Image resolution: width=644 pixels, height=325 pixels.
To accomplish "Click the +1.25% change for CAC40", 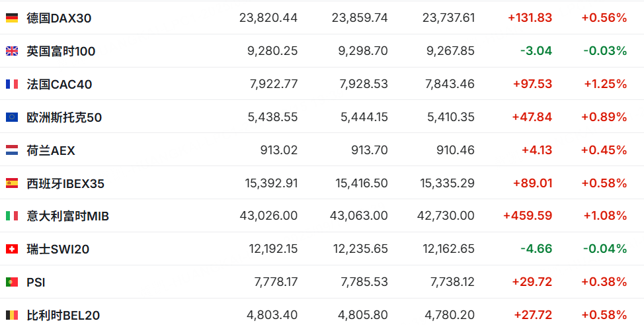I will [x=605, y=84].
